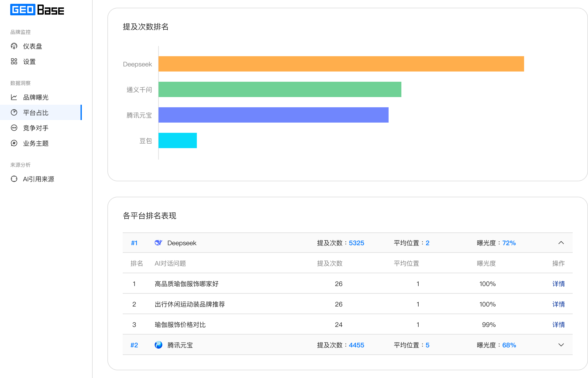The height and width of the screenshot is (378, 588).
Task: Expand the 腾讯元宝 ranking row chevron
Action: (x=561, y=345)
